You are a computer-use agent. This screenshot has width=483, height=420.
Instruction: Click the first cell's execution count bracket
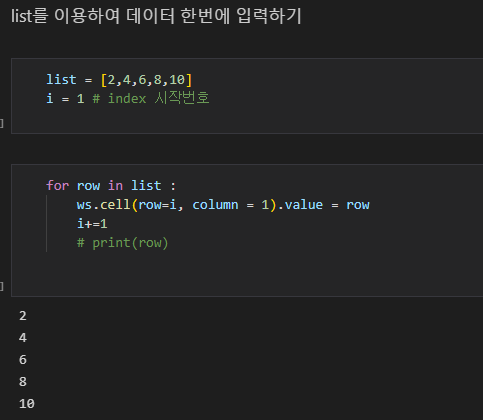click(x=2, y=124)
